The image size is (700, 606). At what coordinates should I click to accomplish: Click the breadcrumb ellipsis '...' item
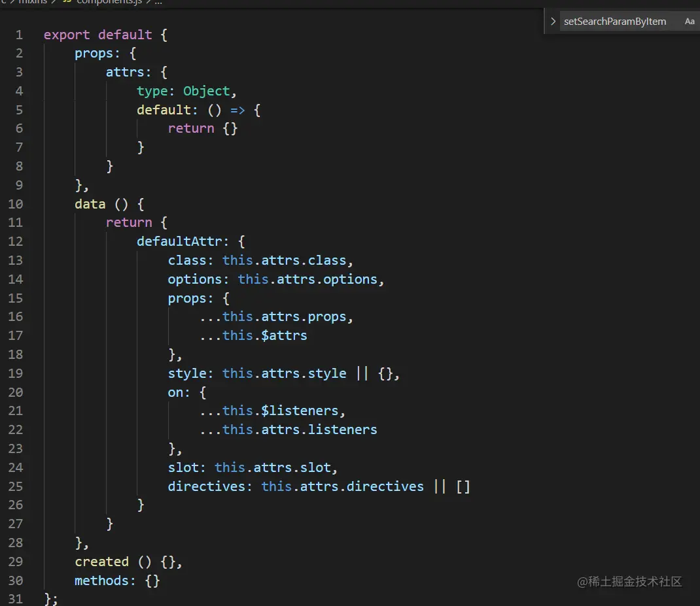click(x=158, y=2)
